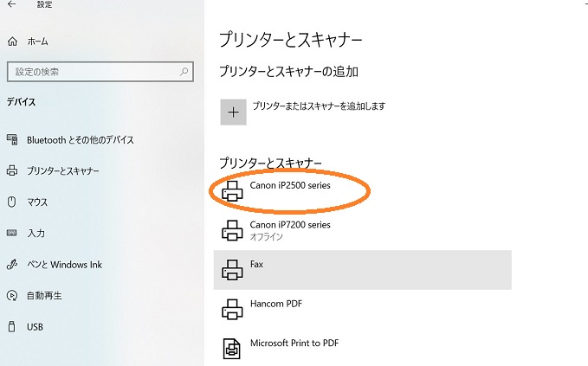Click the Canon iP7200 series printer icon

pyautogui.click(x=232, y=230)
